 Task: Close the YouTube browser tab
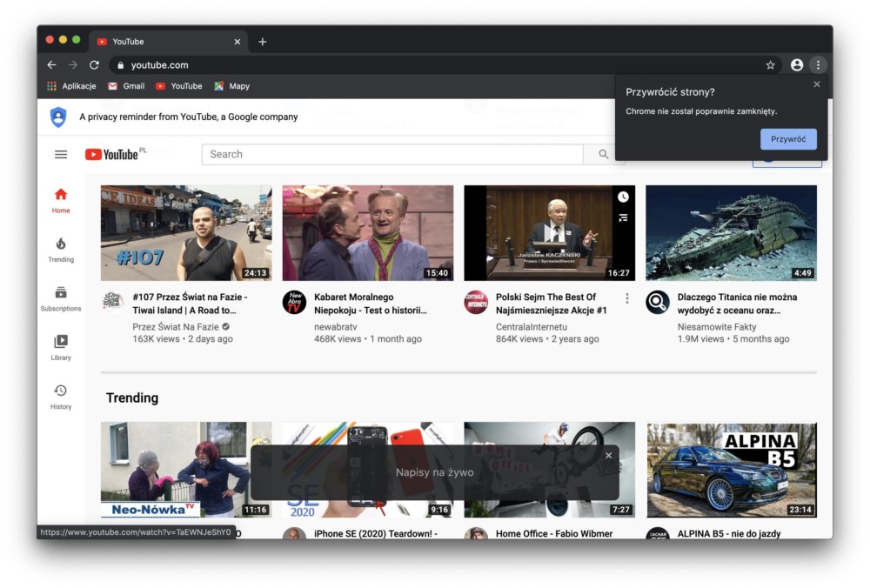pos(238,42)
